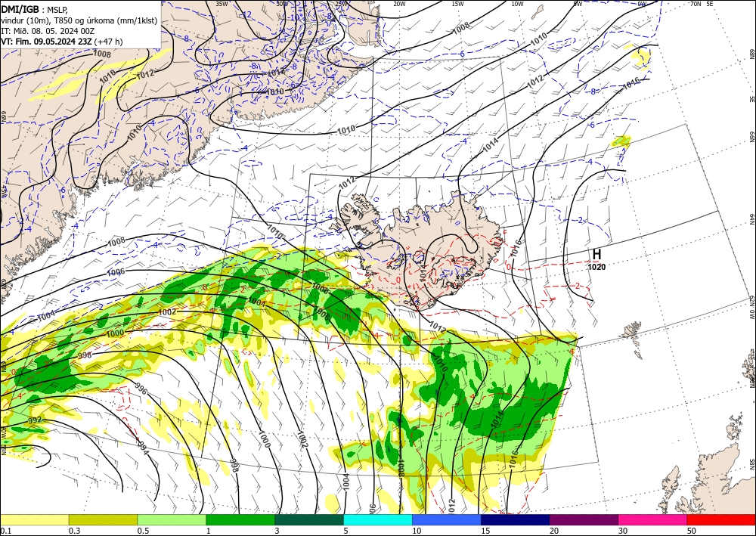The width and height of the screenshot is (756, 536).
Task: Click the 'H' high-pressure marker east of Iceland
Action: [x=597, y=253]
